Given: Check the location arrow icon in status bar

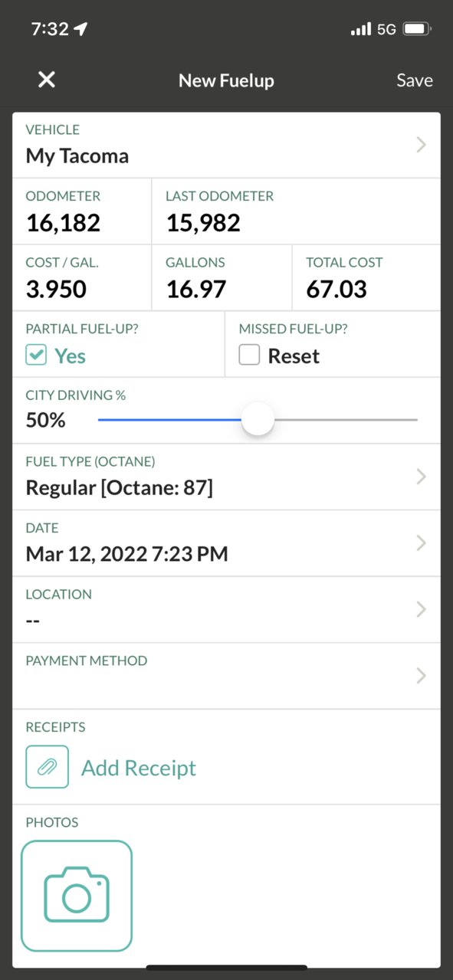Looking at the screenshot, I should pos(81,29).
